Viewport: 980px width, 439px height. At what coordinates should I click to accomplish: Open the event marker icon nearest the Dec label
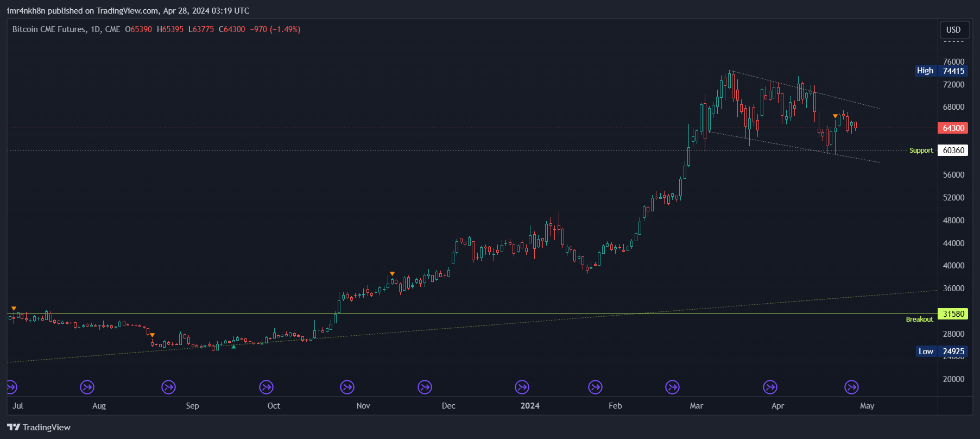(425, 387)
